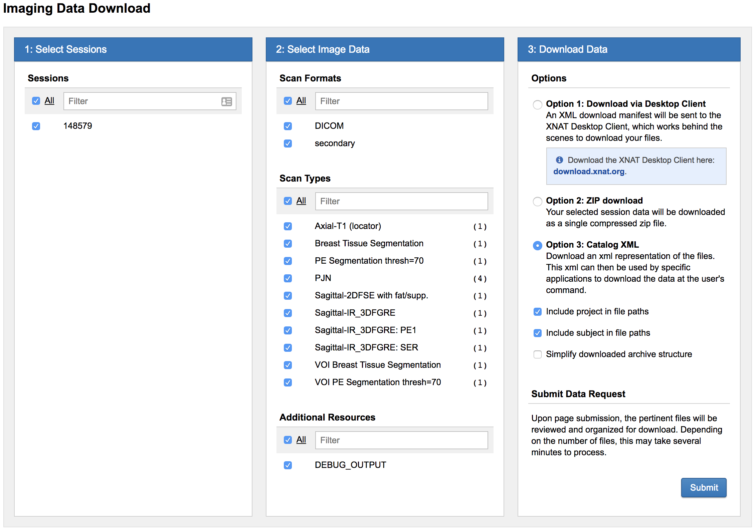Screen dimensions: 756x532
Task: Click the Sessions filter input box
Action: click(x=144, y=101)
